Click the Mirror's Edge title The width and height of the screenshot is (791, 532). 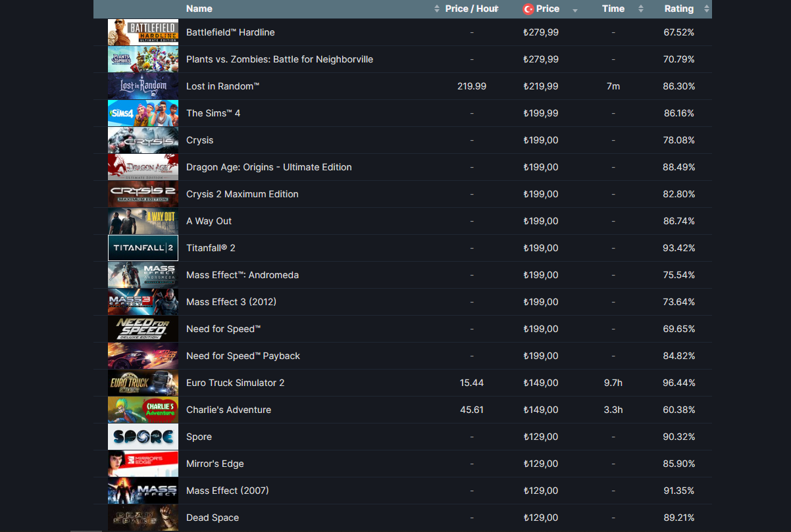(215, 464)
